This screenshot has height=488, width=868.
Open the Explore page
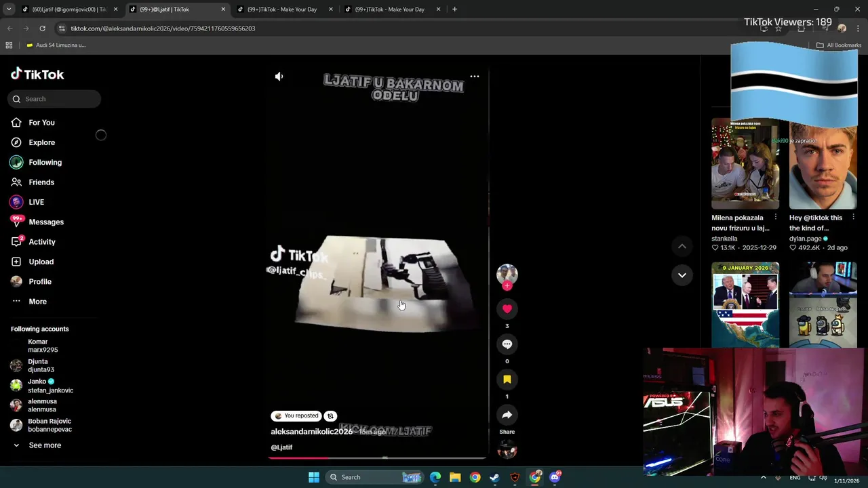pos(41,142)
